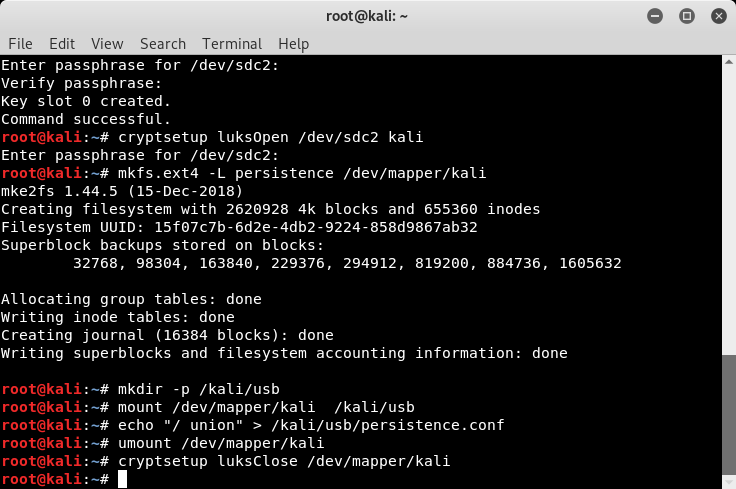Screen dimensions: 736x489
Task: Open the Help menu
Action: [293, 44]
